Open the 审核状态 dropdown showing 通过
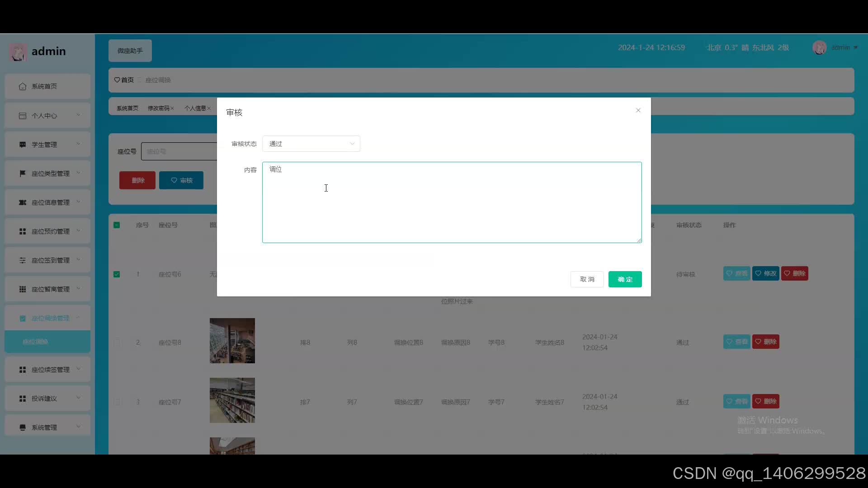Viewport: 868px width, 488px height. 311,144
